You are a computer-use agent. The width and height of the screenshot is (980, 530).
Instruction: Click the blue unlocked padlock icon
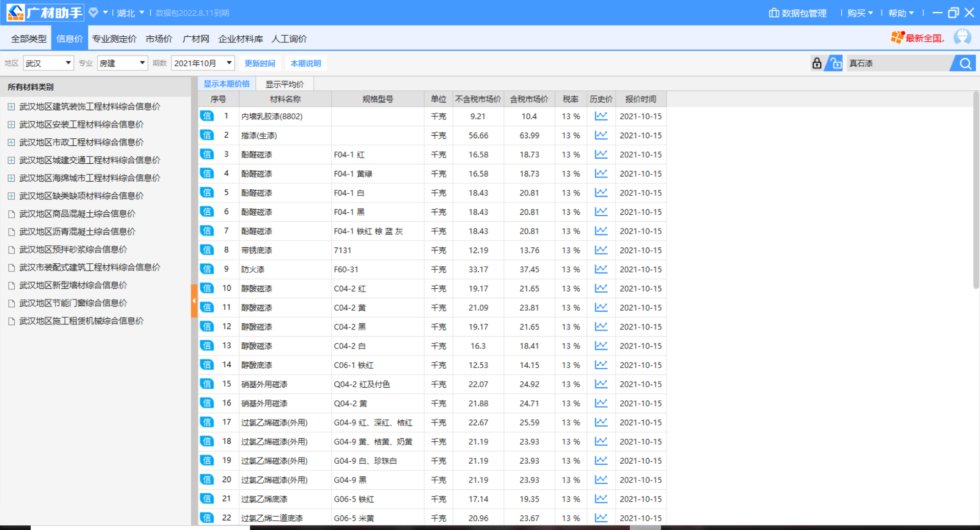click(x=834, y=63)
